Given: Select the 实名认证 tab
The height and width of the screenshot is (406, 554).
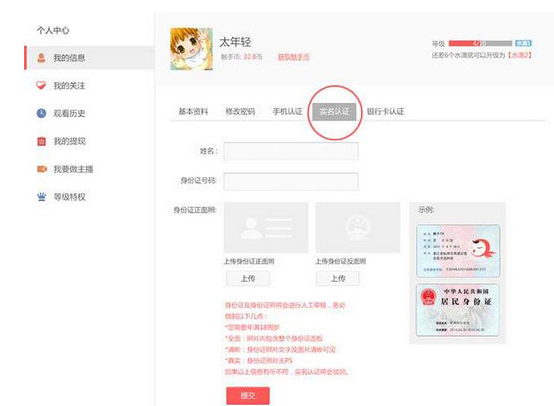Looking at the screenshot, I should (334, 112).
